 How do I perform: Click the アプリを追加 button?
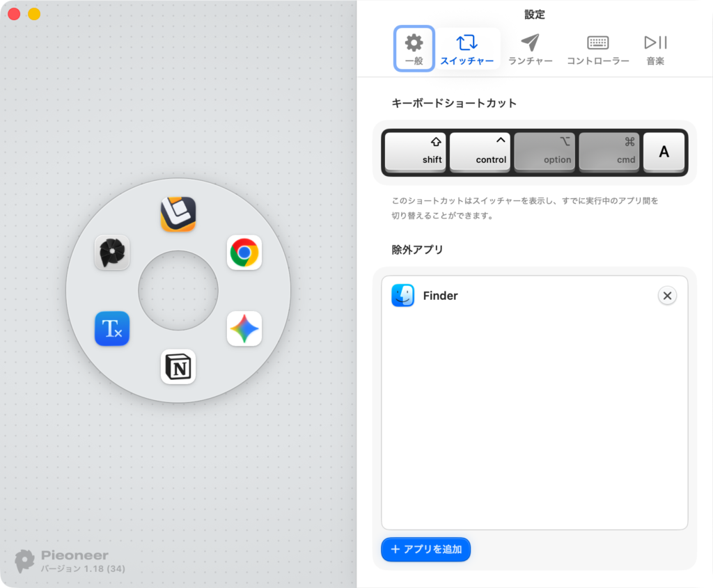(x=426, y=549)
